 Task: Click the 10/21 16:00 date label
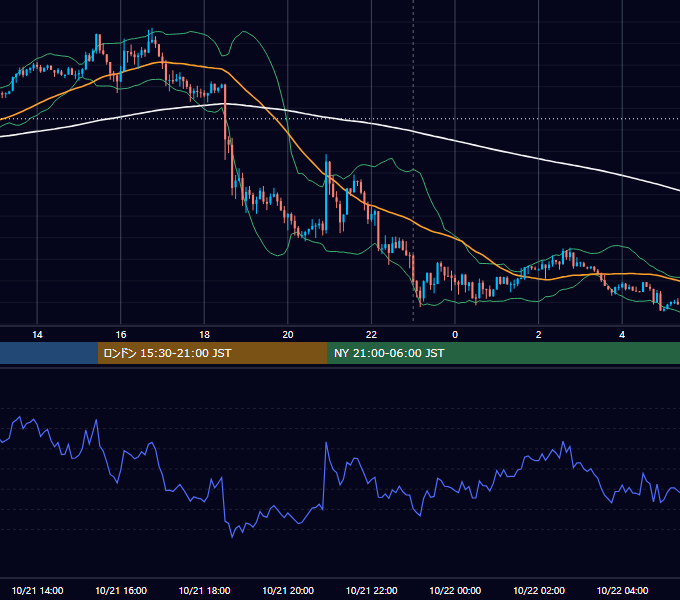[121, 590]
